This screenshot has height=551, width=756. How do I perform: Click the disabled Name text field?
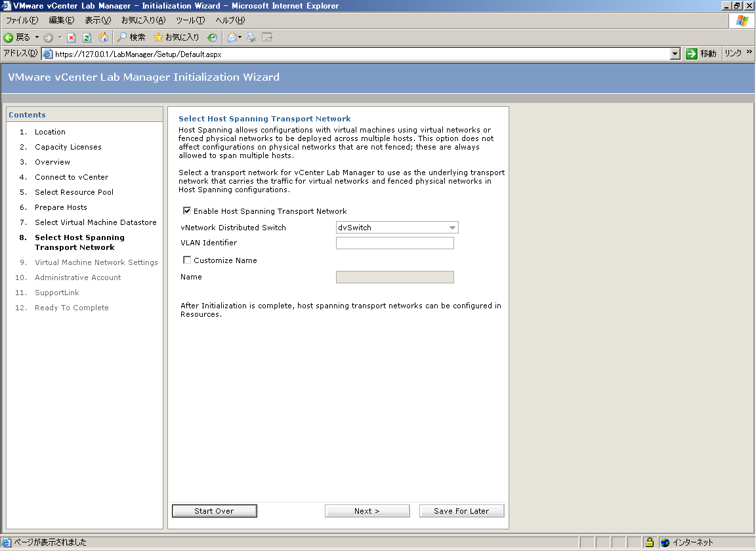[x=395, y=277]
